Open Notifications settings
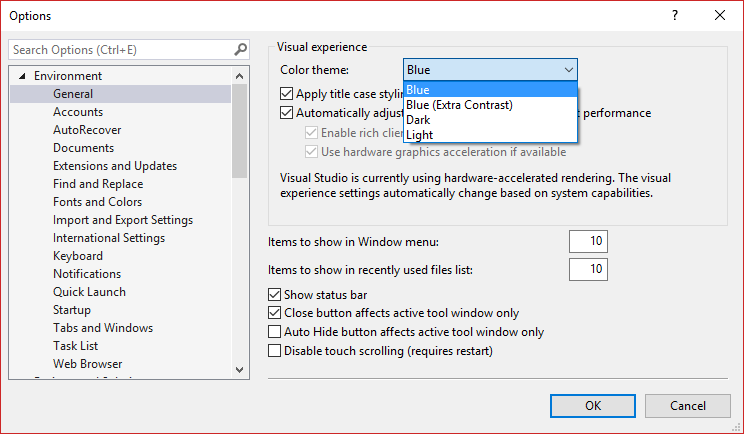This screenshot has height=434, width=744. 87,274
